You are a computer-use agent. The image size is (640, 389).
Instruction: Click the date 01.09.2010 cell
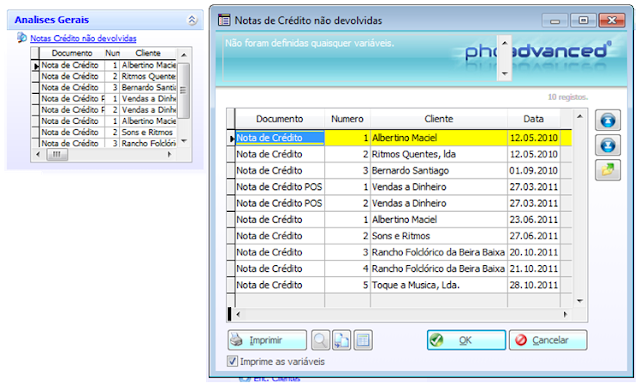tap(533, 171)
